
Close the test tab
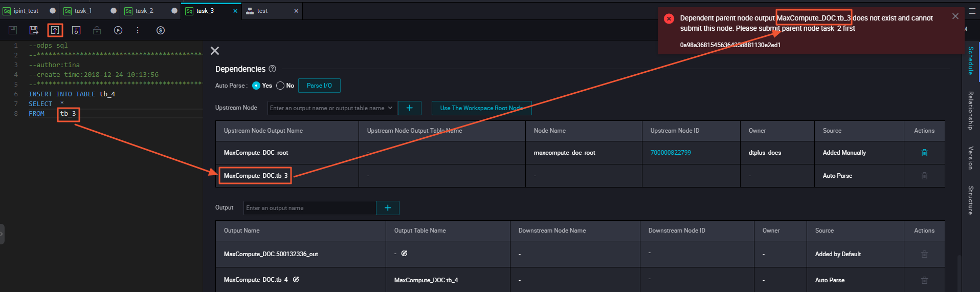coord(296,11)
